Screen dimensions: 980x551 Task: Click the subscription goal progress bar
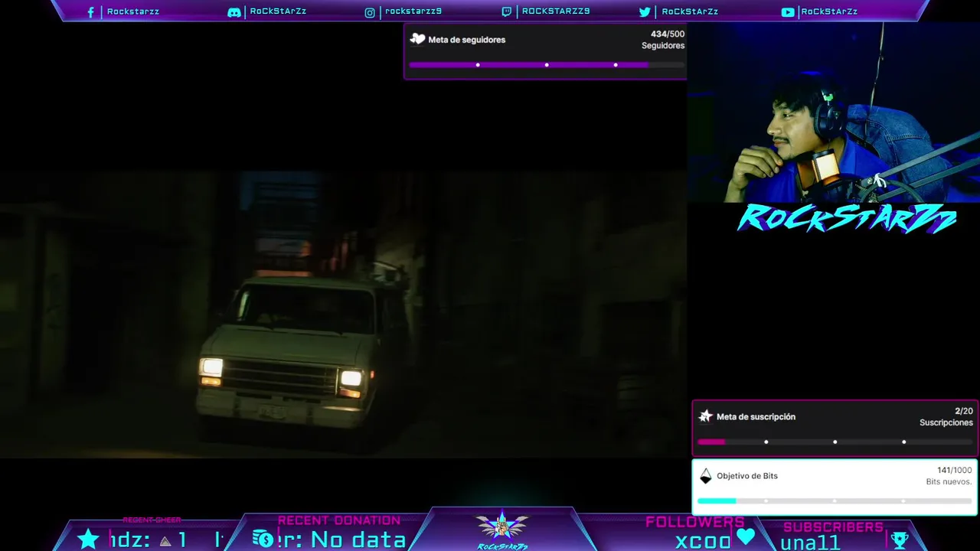pos(835,442)
